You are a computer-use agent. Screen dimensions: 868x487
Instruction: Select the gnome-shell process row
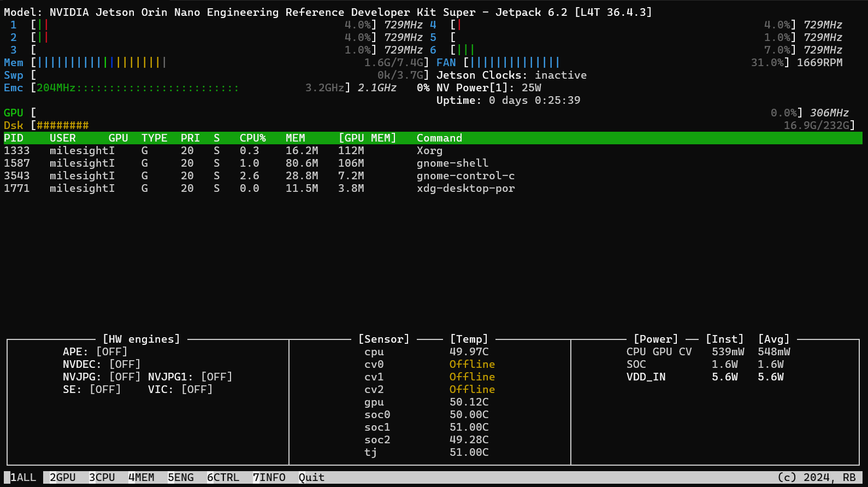tap(452, 163)
